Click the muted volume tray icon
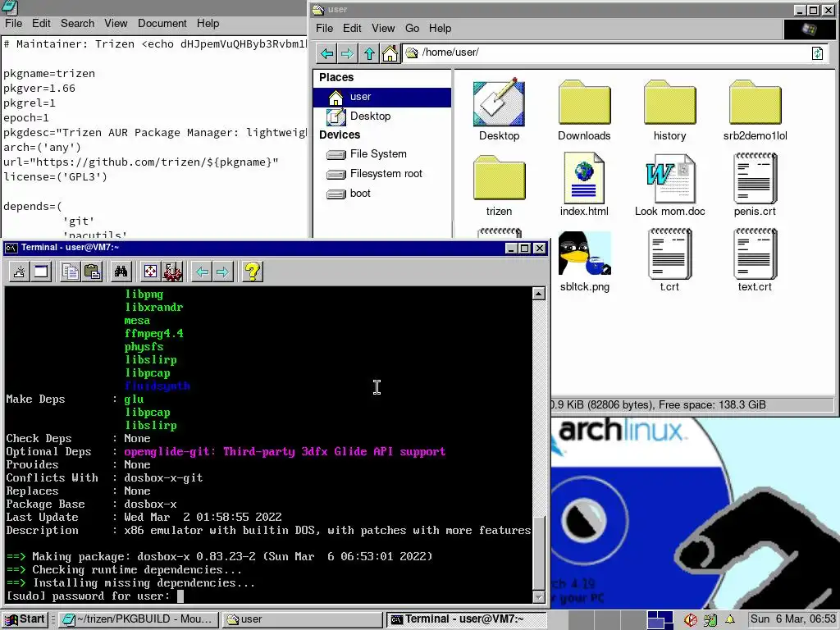 coord(691,620)
